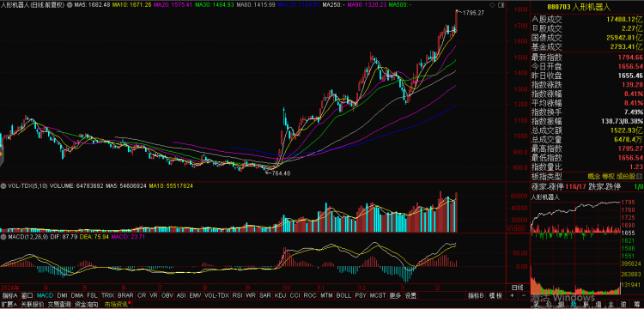Click the yellow 成份股 link
644x309 pixels.
[x=626, y=177]
